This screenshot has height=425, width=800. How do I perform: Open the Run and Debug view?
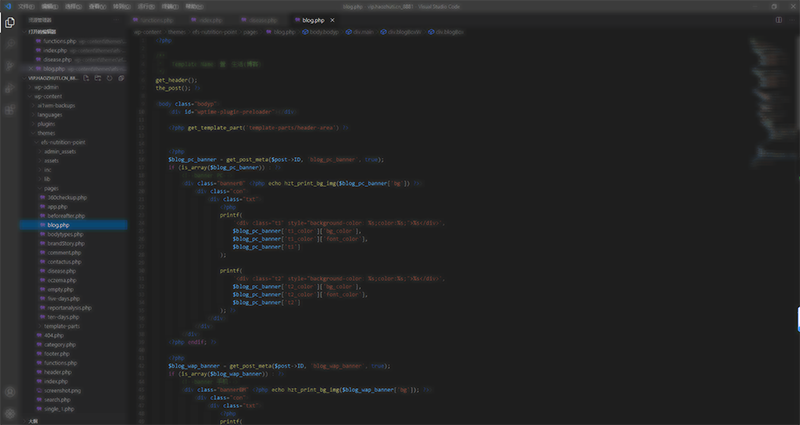coord(10,88)
